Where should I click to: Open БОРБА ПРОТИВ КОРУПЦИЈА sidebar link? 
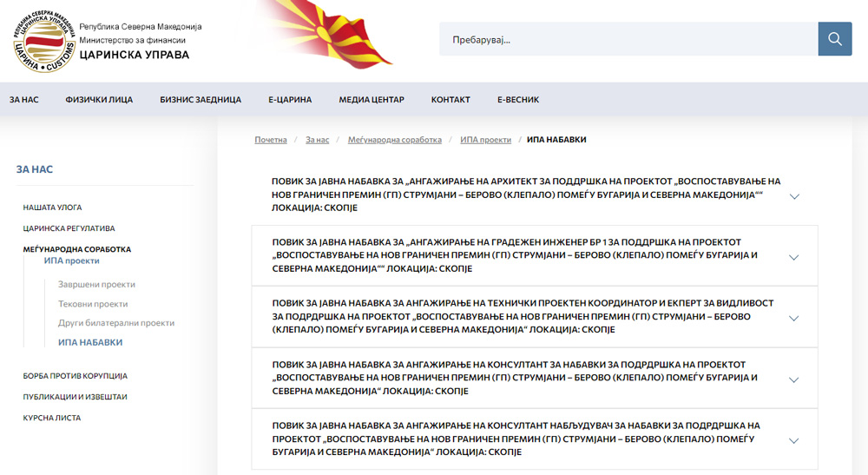pyautogui.click(x=75, y=376)
